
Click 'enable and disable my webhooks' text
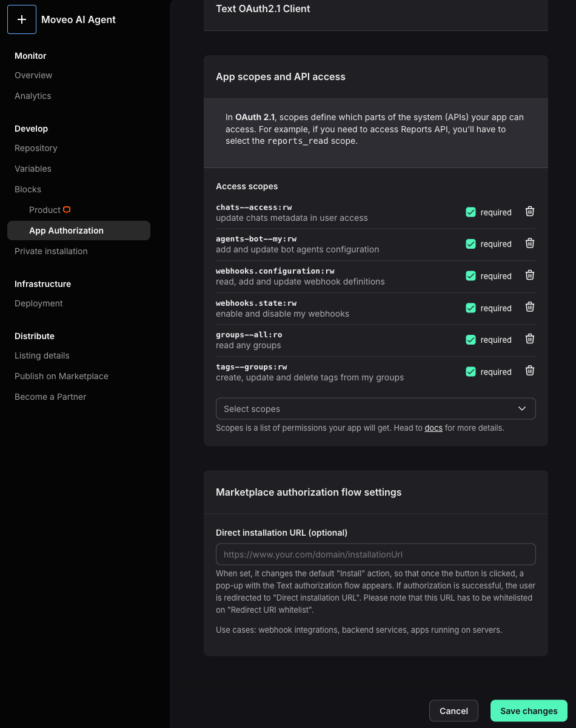point(283,314)
